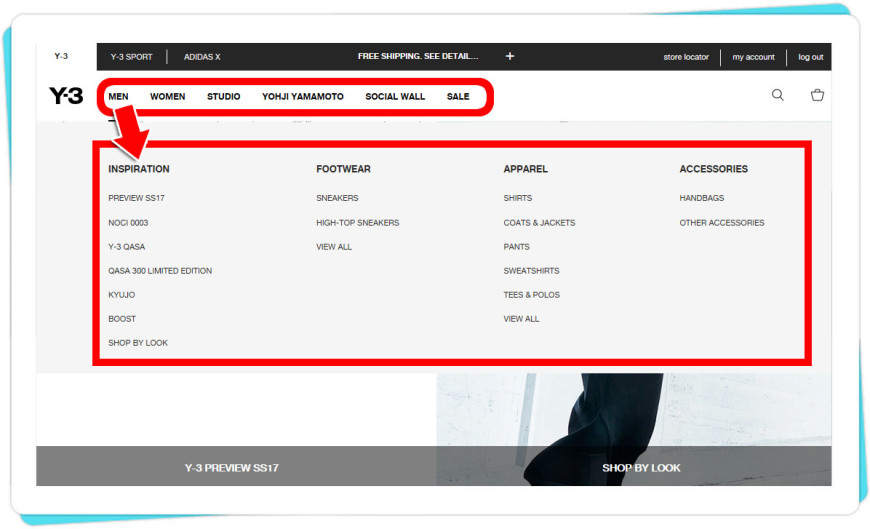Click VIEW ALL under Footwear
The width and height of the screenshot is (870, 529).
coord(334,246)
